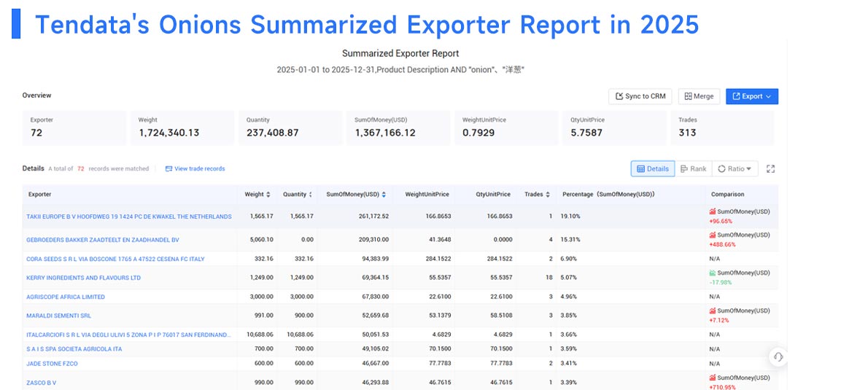Select the Details view tab
The height and width of the screenshot is (390, 868).
click(653, 168)
